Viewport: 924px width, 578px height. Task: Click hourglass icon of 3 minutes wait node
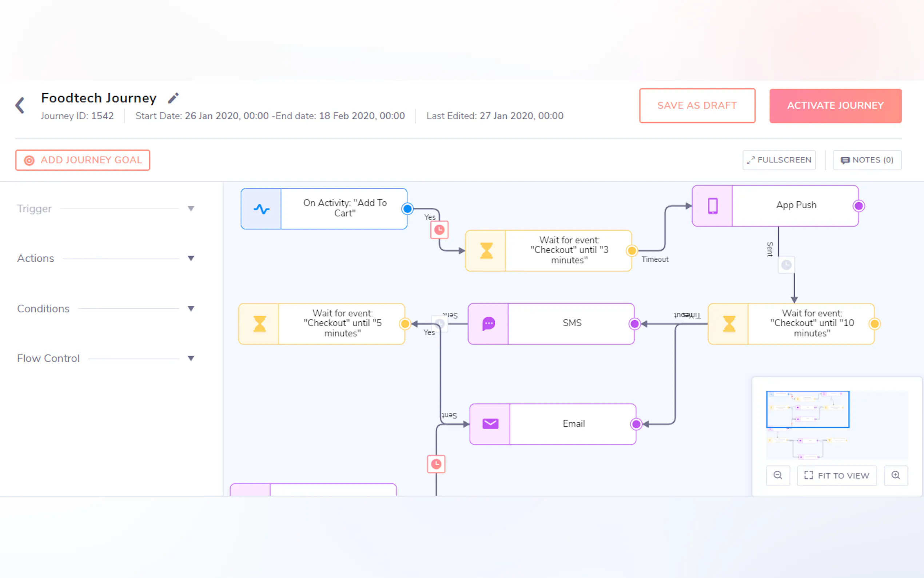(486, 251)
